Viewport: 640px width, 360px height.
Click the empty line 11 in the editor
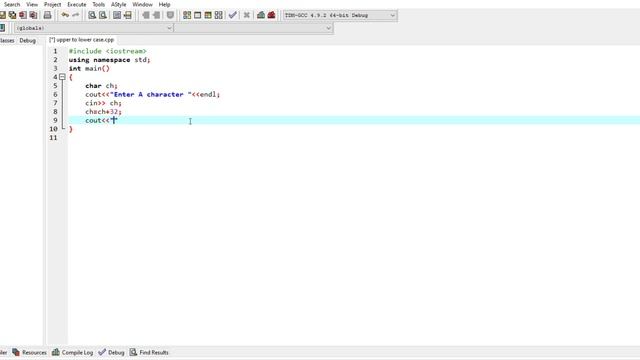tap(354, 138)
